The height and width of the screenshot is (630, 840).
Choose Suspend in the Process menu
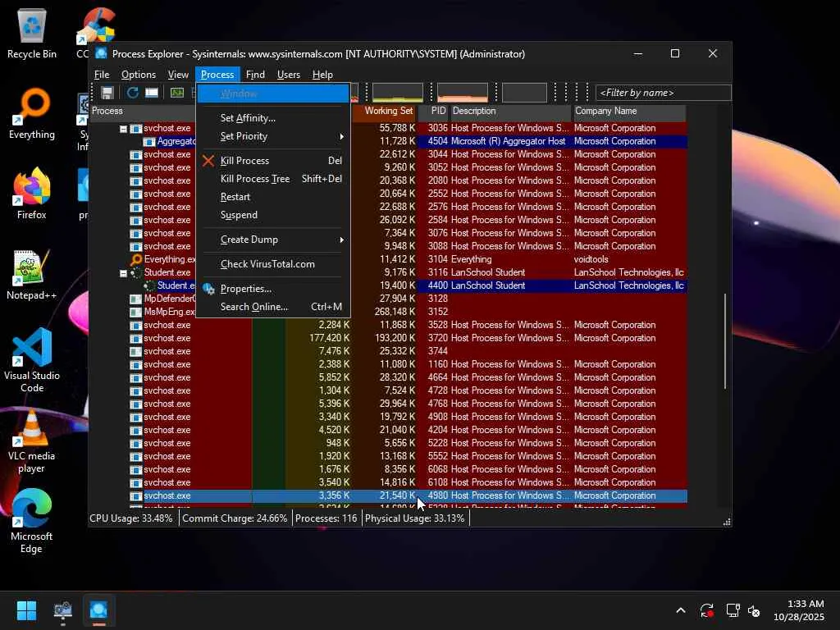point(273,216)
